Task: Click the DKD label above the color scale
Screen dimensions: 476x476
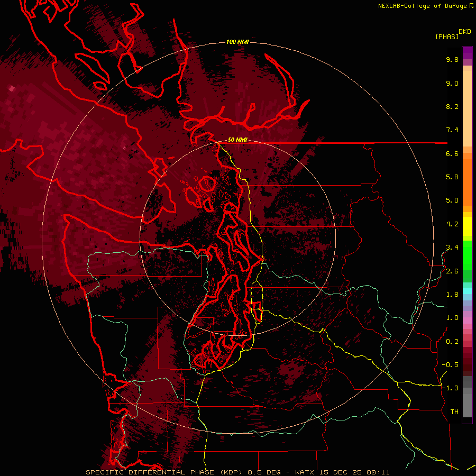Action: point(465,32)
